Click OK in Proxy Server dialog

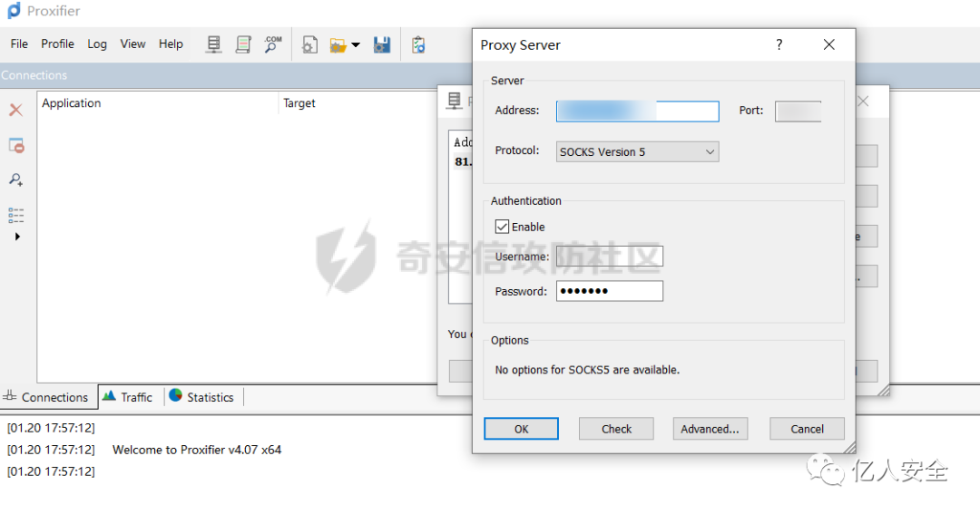521,429
